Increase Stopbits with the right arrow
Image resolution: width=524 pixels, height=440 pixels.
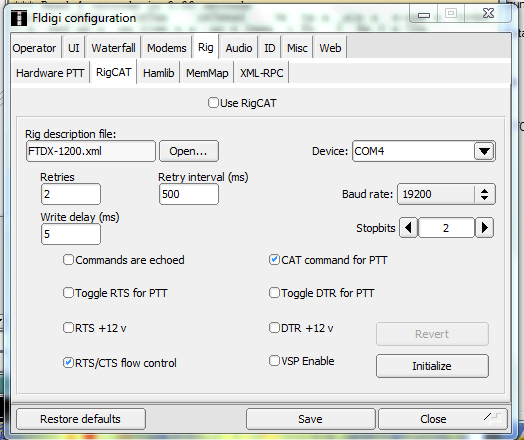pyautogui.click(x=485, y=228)
